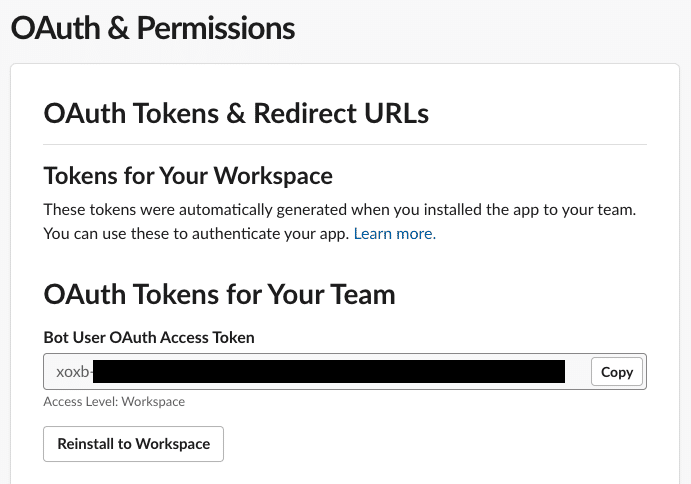Click the word 'Permissions' in the page title
Screen dimensions: 691x484
pos(215,28)
